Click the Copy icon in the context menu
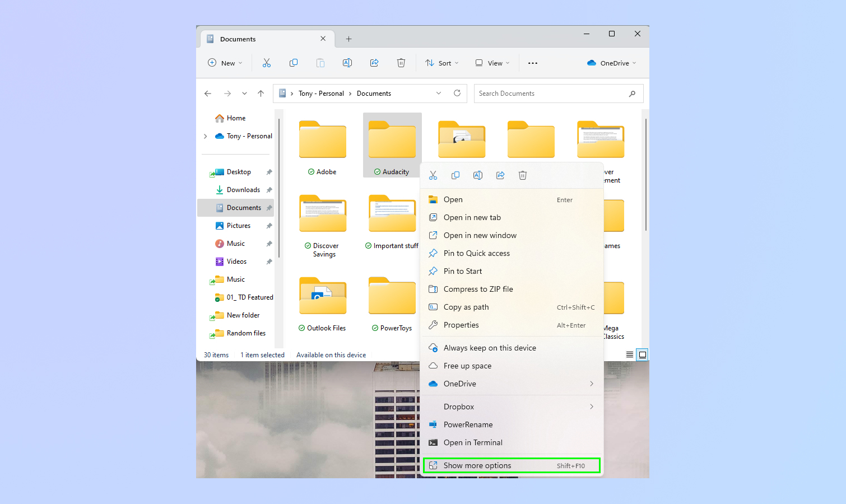 [455, 175]
